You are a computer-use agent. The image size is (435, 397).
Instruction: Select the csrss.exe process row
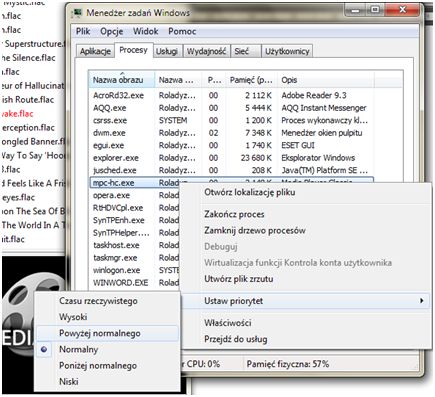[x=231, y=121]
